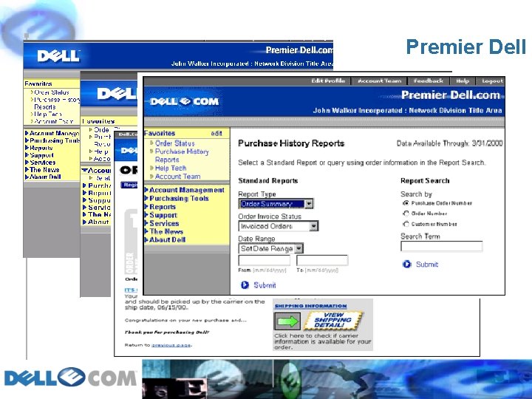Viewport: 532px width, 399px height.
Task: Expand About Dell in front window sidebar
Action: point(165,240)
